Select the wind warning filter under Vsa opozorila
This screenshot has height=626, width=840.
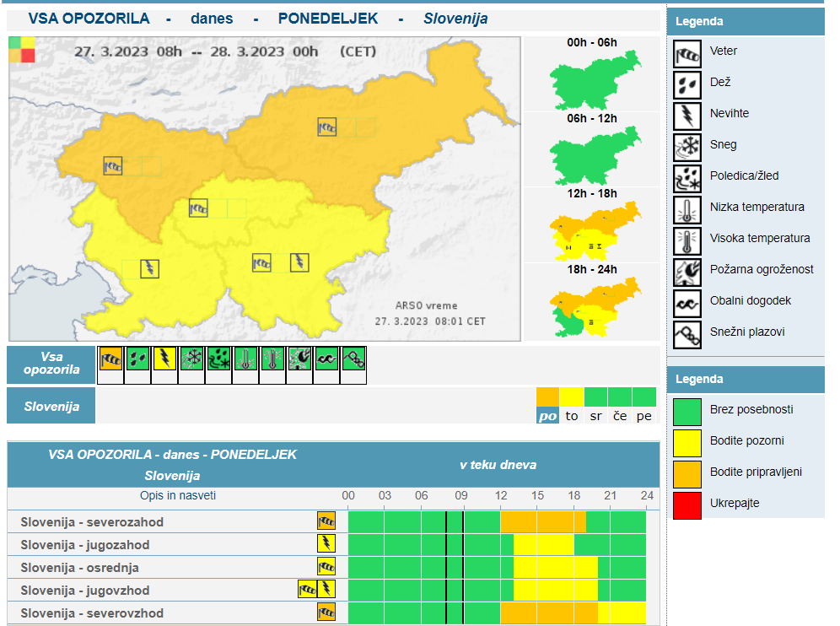pyautogui.click(x=110, y=359)
